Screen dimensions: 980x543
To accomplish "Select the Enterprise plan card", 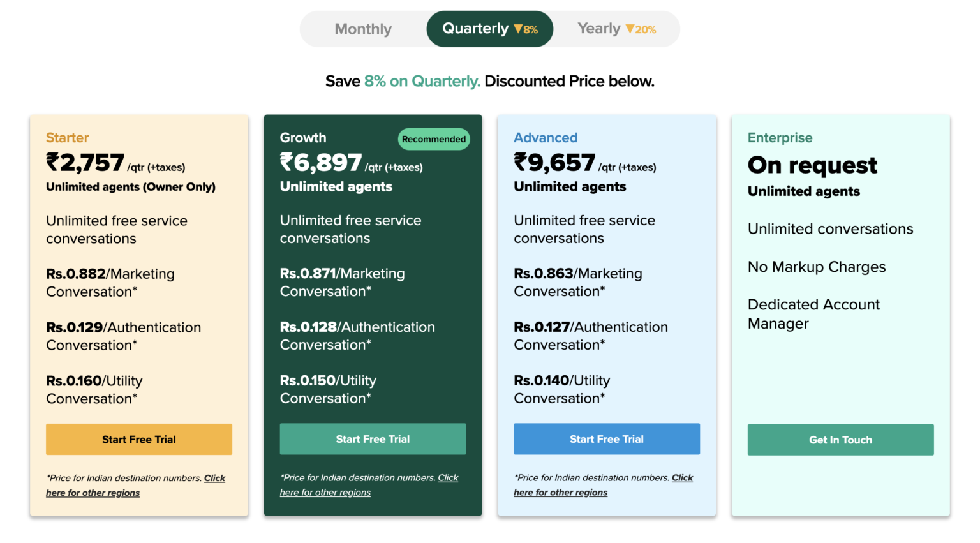I will pos(780,138).
